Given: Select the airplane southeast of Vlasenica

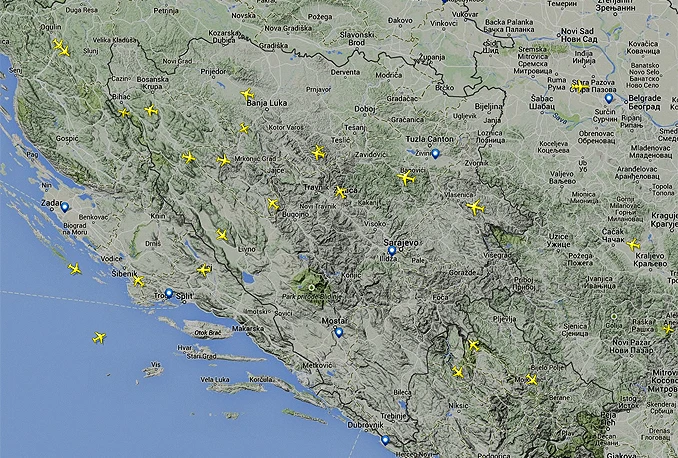Looking at the screenshot, I should click(475, 207).
